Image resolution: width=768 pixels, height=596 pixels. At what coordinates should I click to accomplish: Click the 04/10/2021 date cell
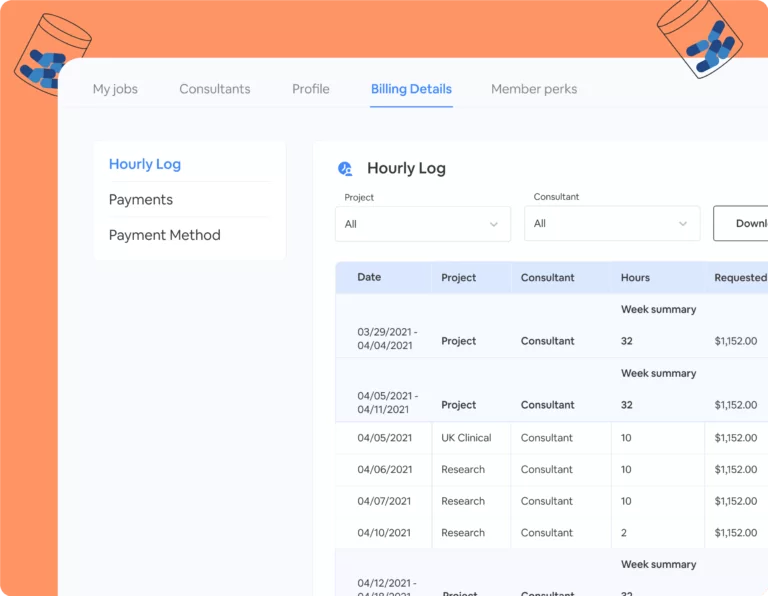tap(384, 533)
